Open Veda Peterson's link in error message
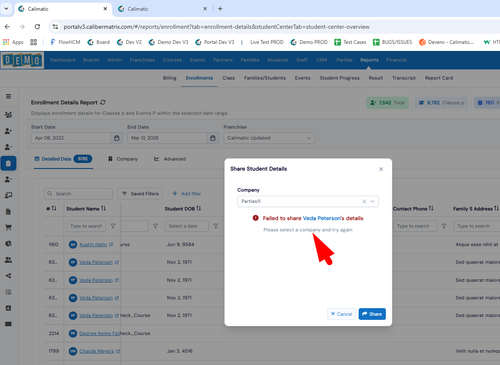 pyautogui.click(x=323, y=218)
